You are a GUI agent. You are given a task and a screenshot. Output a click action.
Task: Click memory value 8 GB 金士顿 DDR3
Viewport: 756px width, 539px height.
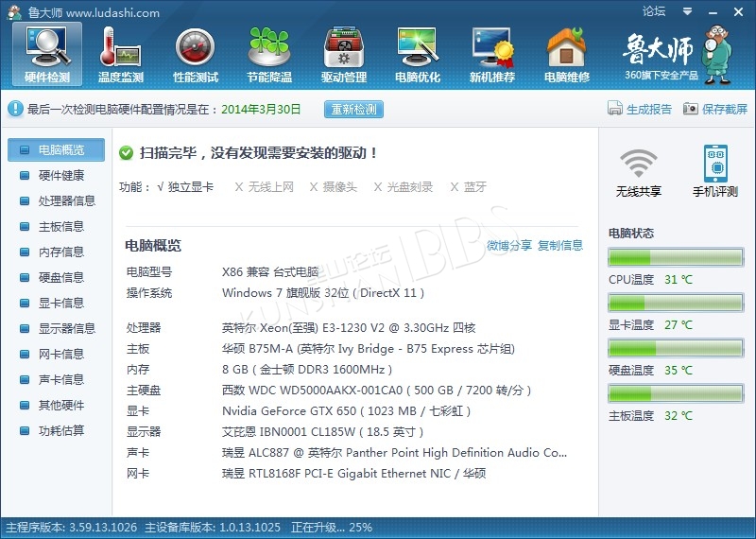click(307, 370)
